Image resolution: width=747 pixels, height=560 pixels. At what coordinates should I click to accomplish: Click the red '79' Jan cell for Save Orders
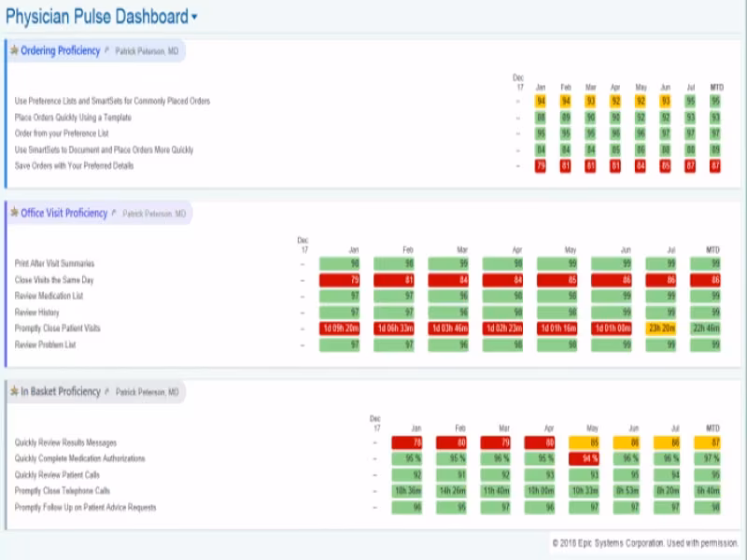[x=541, y=166]
